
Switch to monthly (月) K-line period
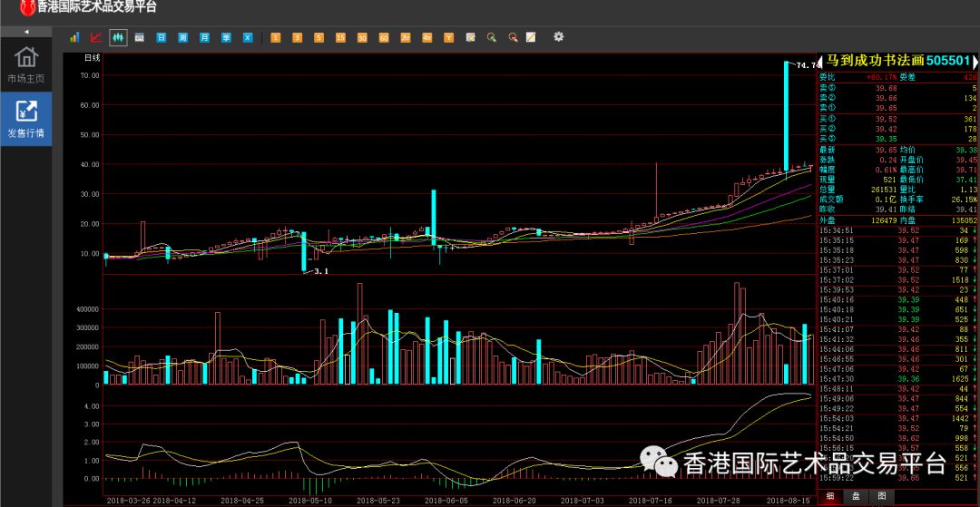[204, 37]
